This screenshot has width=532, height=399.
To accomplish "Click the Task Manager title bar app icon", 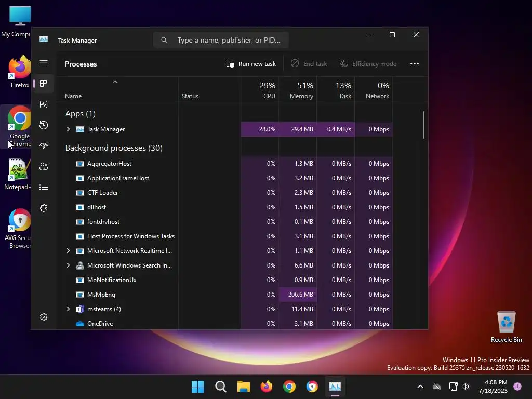I will pyautogui.click(x=44, y=39).
